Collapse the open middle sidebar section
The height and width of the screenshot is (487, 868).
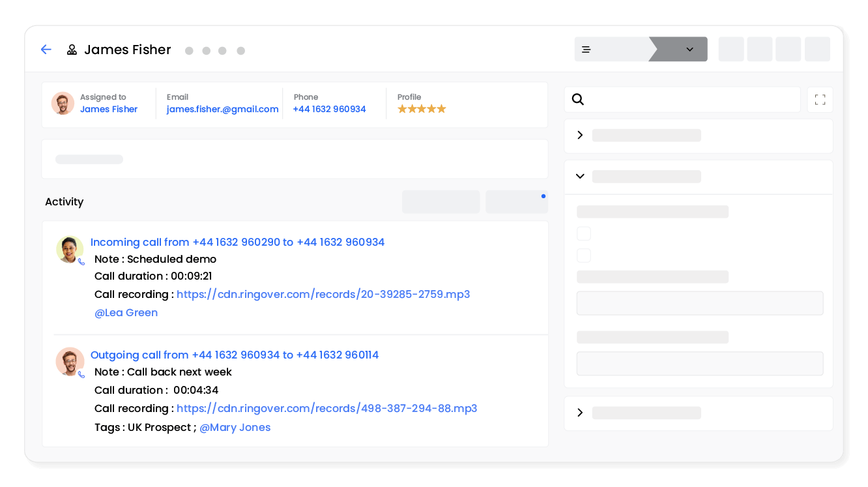[580, 176]
